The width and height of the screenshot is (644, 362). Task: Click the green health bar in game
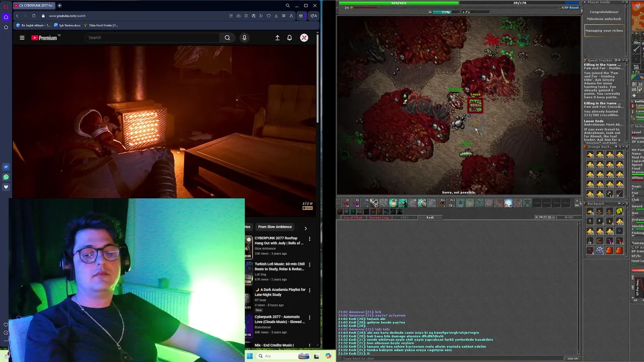click(x=398, y=3)
